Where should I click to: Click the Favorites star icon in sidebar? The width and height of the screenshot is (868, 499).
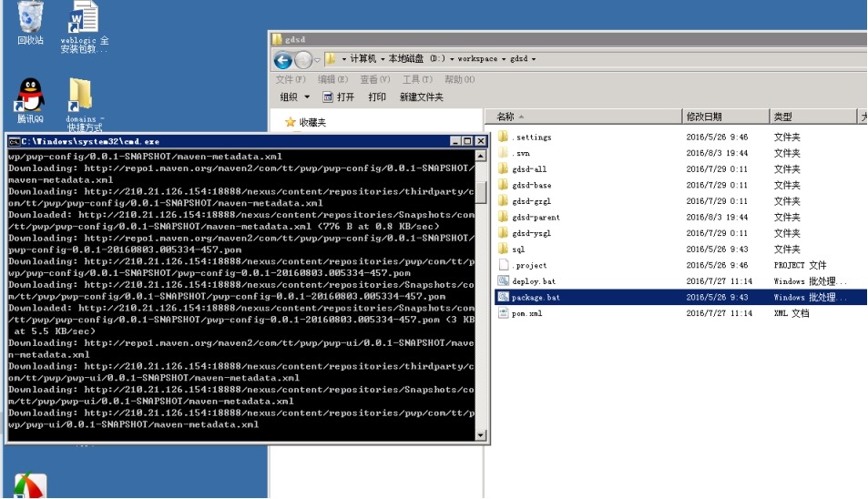pyautogui.click(x=290, y=122)
